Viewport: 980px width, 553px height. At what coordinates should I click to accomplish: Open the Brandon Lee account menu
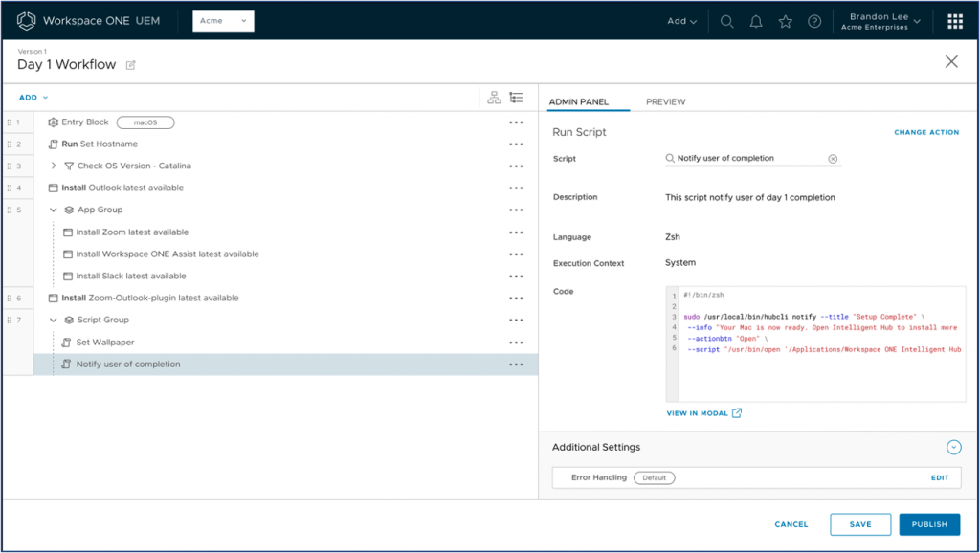click(x=880, y=21)
